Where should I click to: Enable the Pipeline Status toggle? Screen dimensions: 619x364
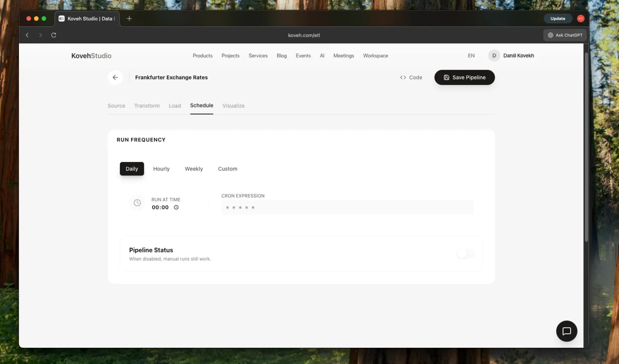coord(465,254)
